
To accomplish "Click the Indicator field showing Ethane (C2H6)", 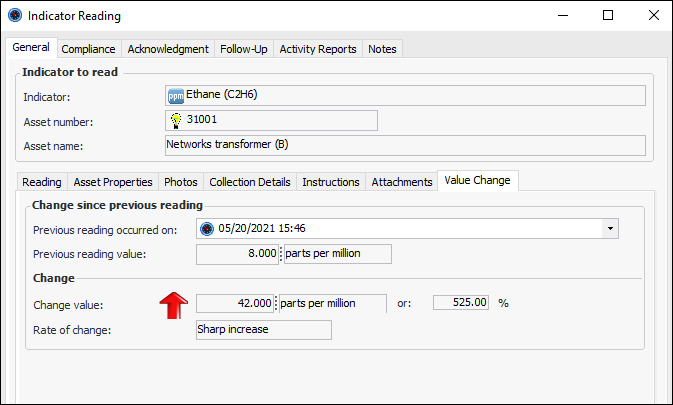I will (x=405, y=95).
